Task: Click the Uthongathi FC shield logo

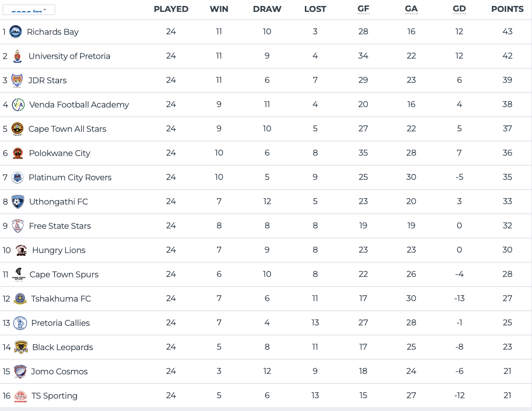Action: tap(18, 202)
